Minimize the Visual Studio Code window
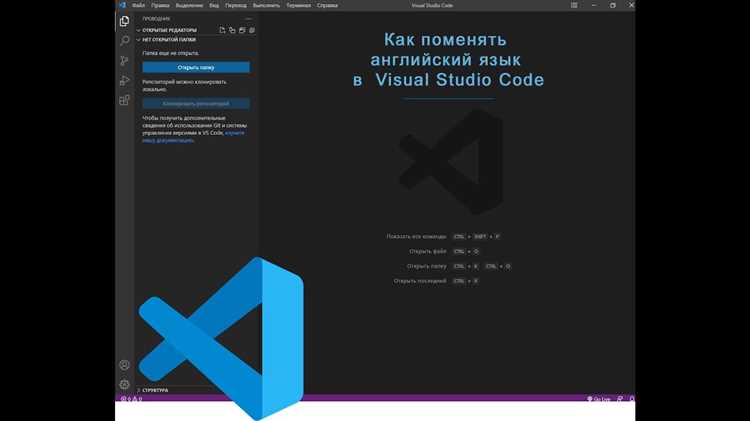750x421 pixels. [594, 5]
